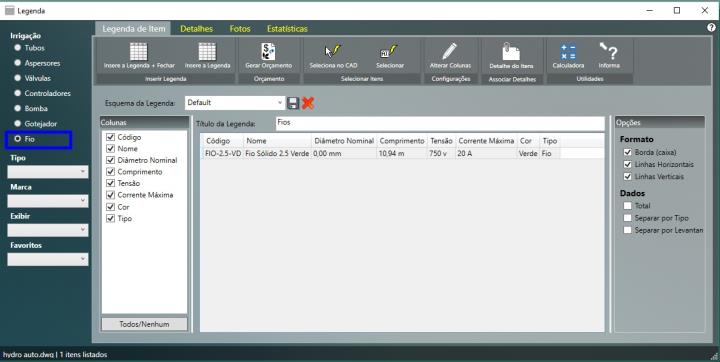The width and height of the screenshot is (720, 362).
Task: Disable the Borda (caixa) option
Action: (627, 152)
